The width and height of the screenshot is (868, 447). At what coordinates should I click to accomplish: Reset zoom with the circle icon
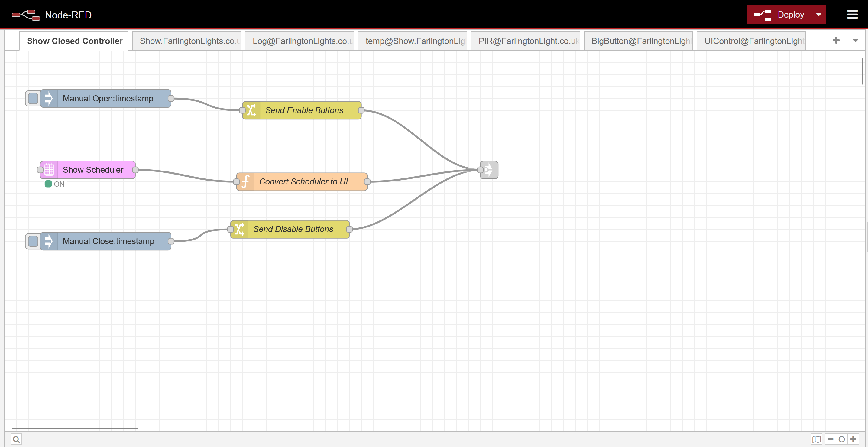click(842, 439)
